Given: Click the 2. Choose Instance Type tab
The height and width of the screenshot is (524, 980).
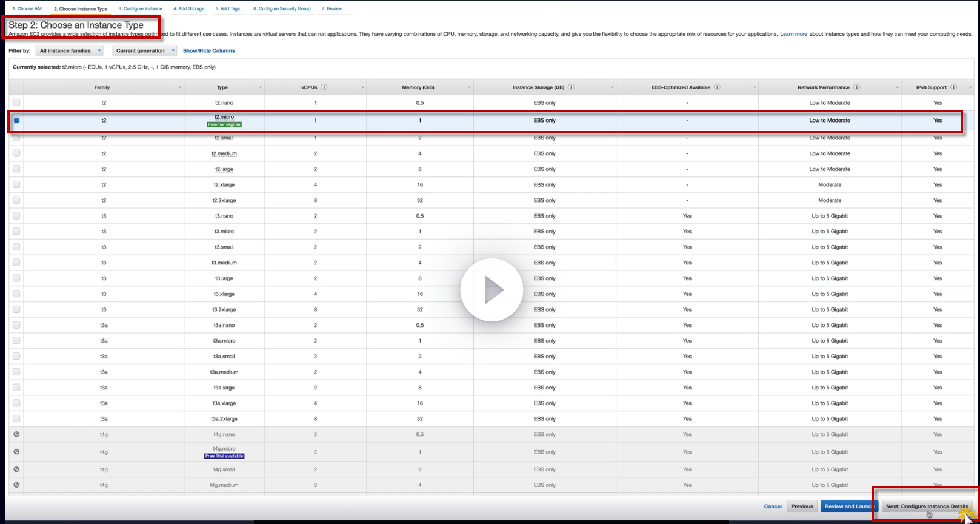Looking at the screenshot, I should click(x=81, y=9).
